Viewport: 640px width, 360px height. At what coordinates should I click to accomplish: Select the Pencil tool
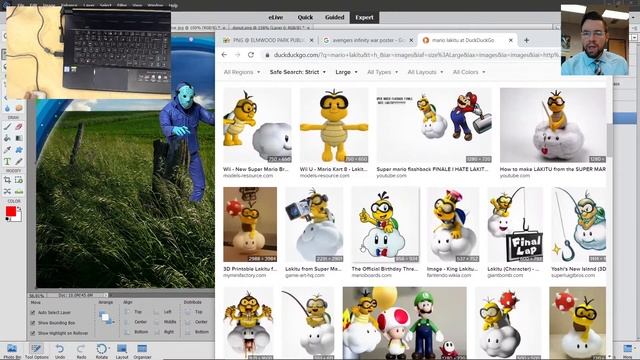[x=19, y=161]
